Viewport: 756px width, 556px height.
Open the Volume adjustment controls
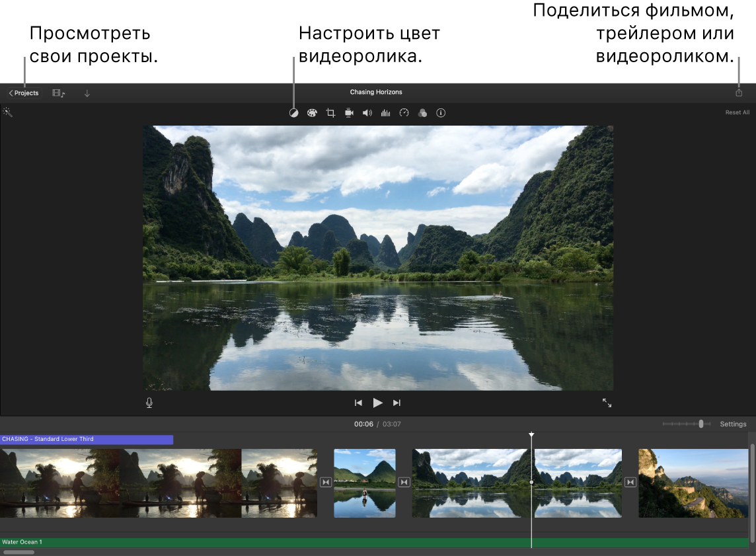pyautogui.click(x=367, y=112)
